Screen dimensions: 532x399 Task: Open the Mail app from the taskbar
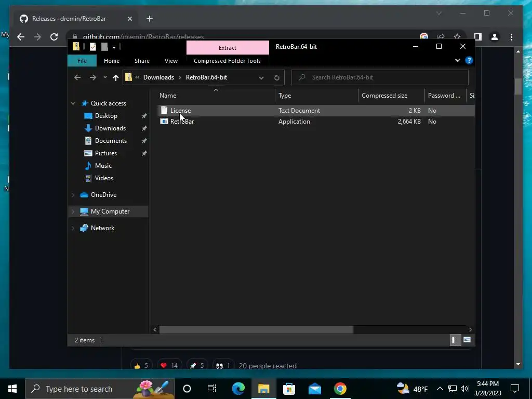[x=314, y=389]
